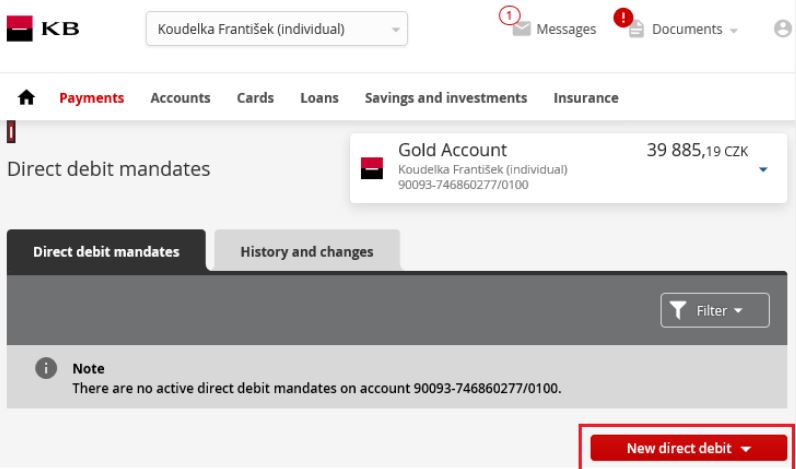Select the Direct debit mandates tab
The image size is (796, 469).
(x=106, y=251)
